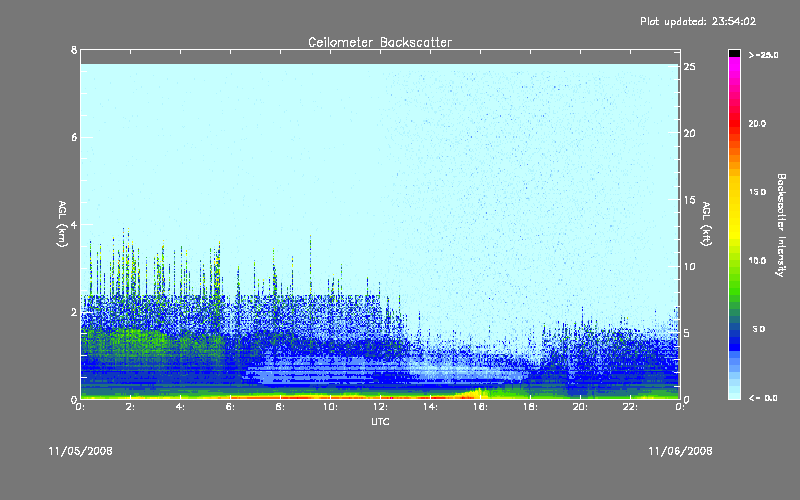Click the '5.0' colorbar value label

point(759,329)
